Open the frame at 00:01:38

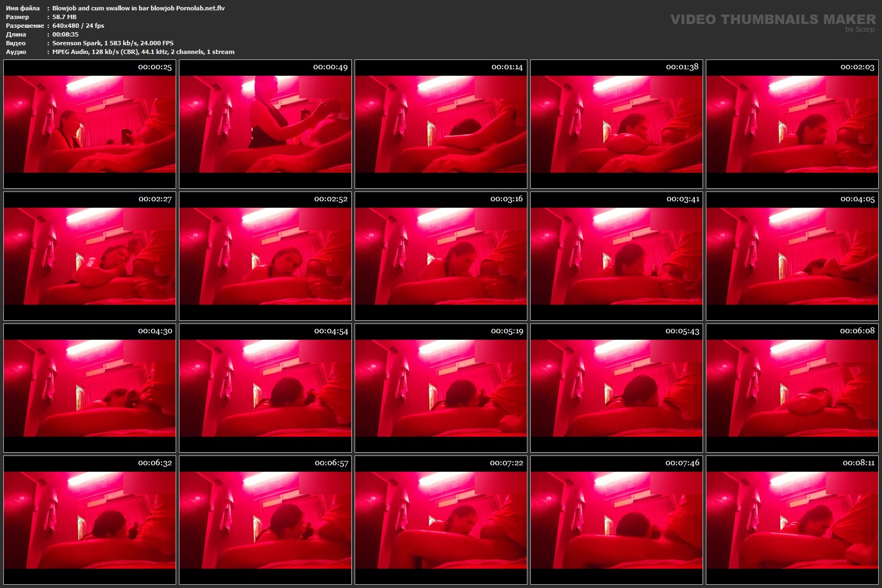(x=616, y=124)
